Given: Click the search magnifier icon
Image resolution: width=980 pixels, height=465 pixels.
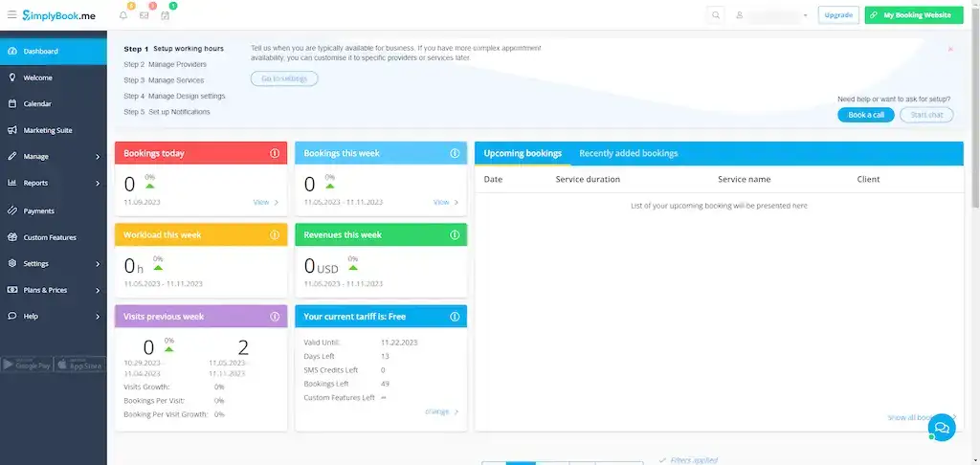Looking at the screenshot, I should pos(716,15).
